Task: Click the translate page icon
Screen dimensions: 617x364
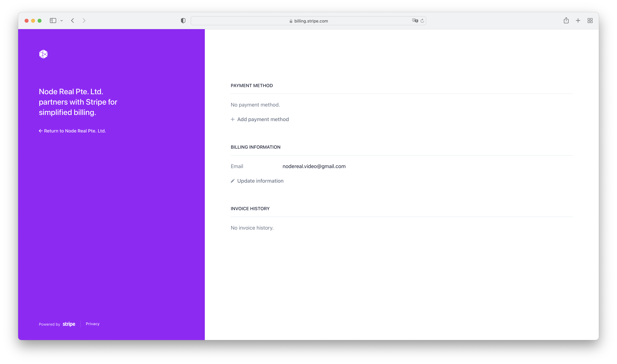Action: (415, 21)
